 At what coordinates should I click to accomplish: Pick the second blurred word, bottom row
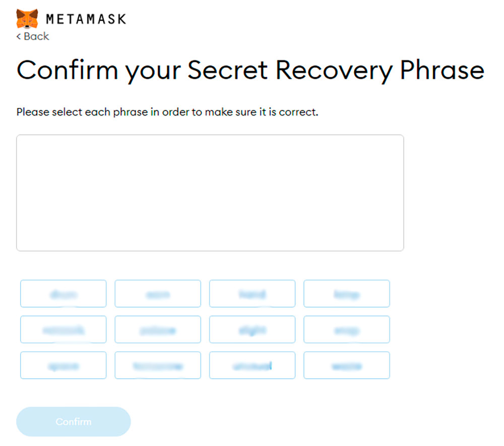(158, 365)
